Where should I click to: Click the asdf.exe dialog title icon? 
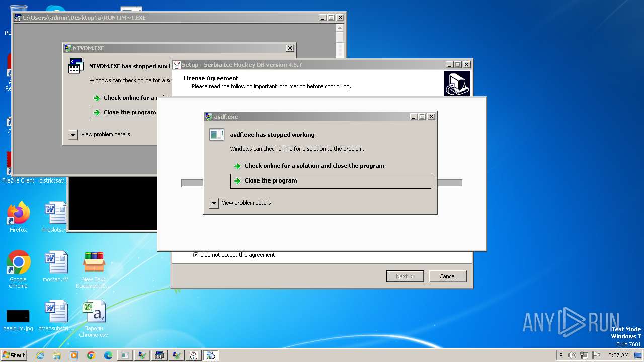point(209,117)
